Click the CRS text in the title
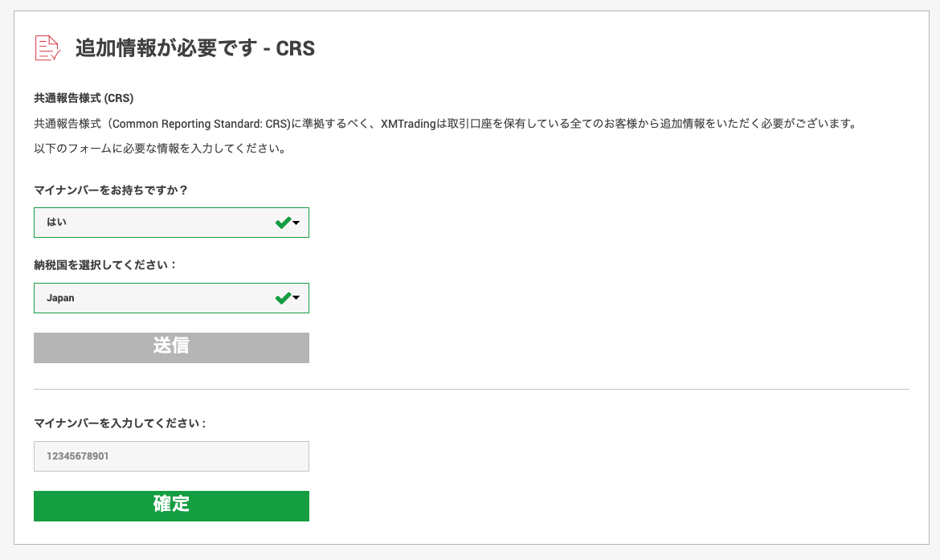 point(295,48)
